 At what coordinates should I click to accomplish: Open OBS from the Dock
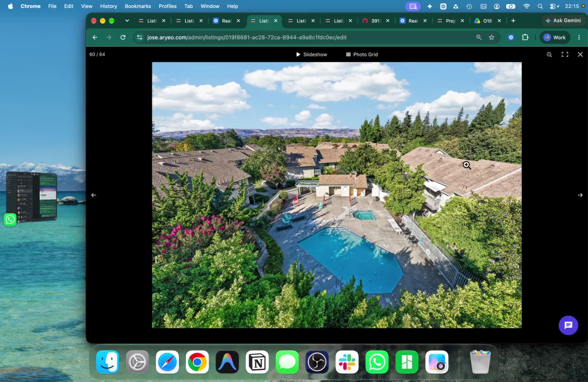317,362
